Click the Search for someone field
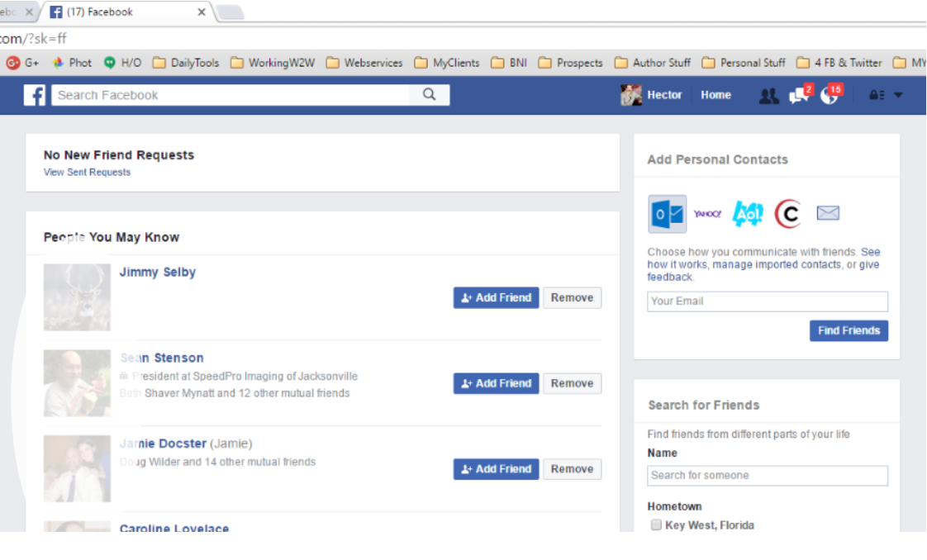Image resolution: width=927 pixels, height=560 pixels. click(x=768, y=476)
